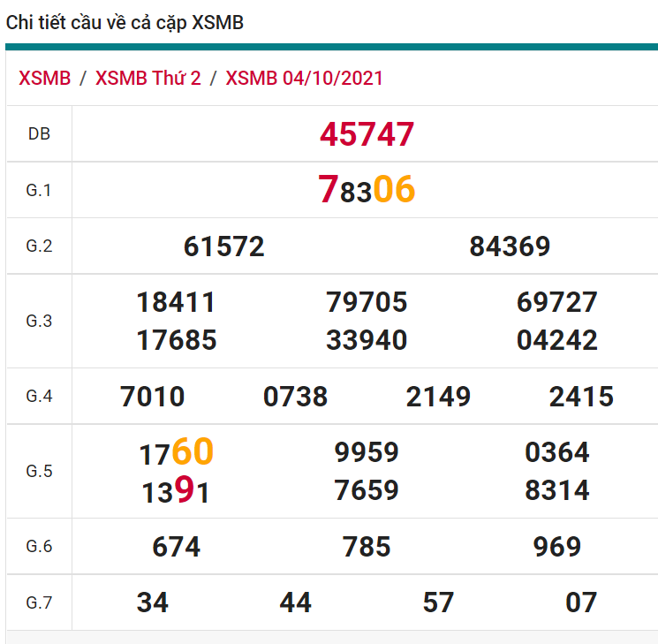The image size is (658, 644).
Task: Select G.4 number 2149
Action: [x=438, y=397]
